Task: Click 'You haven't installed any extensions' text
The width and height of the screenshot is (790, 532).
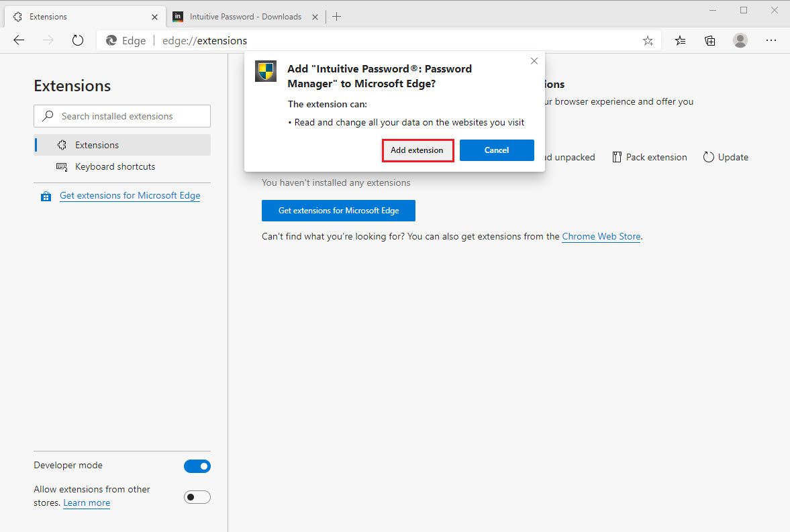Action: pos(336,183)
